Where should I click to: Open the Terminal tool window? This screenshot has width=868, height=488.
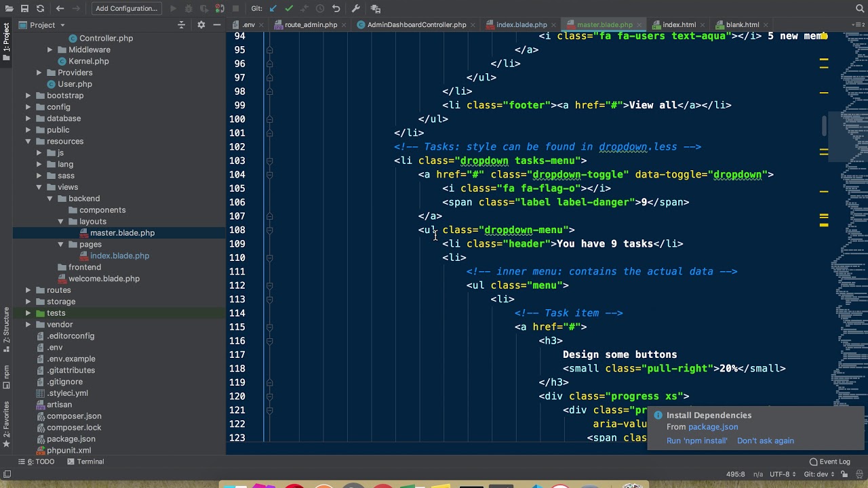pos(85,462)
